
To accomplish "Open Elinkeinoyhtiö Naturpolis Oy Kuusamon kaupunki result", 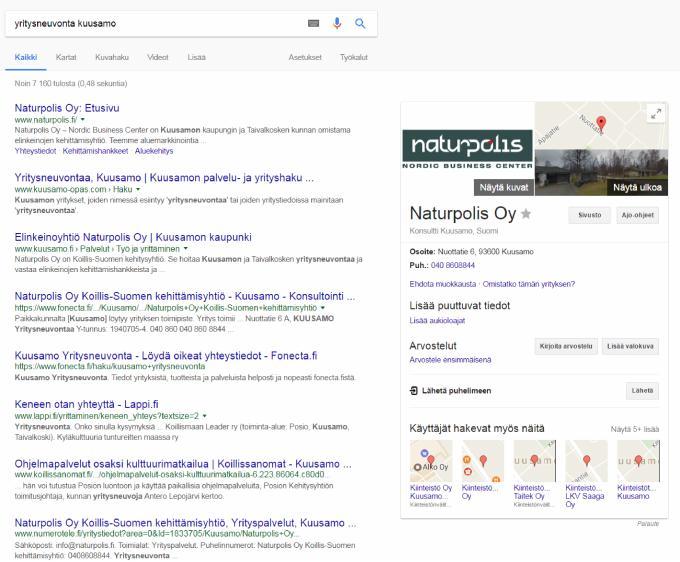I will coord(133,237).
